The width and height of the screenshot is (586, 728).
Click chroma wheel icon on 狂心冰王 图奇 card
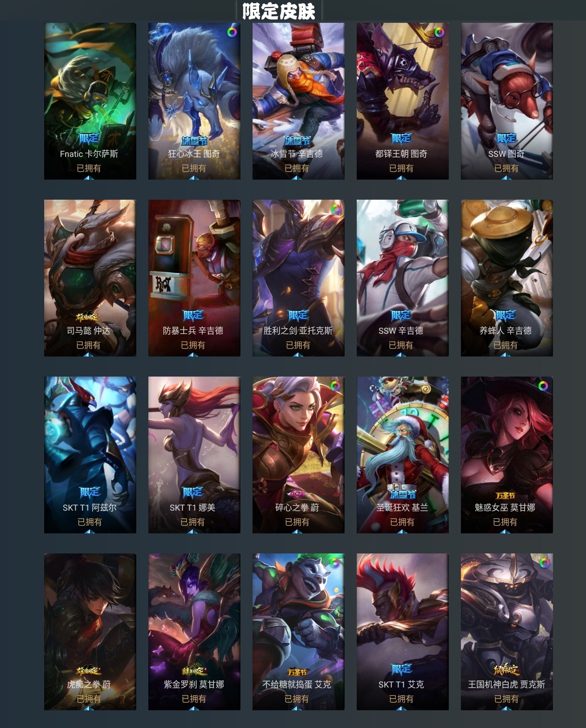pyautogui.click(x=232, y=32)
